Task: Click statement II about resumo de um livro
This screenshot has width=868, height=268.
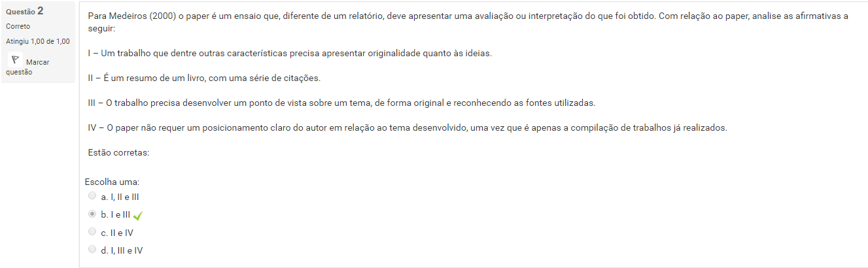Action: pos(204,78)
